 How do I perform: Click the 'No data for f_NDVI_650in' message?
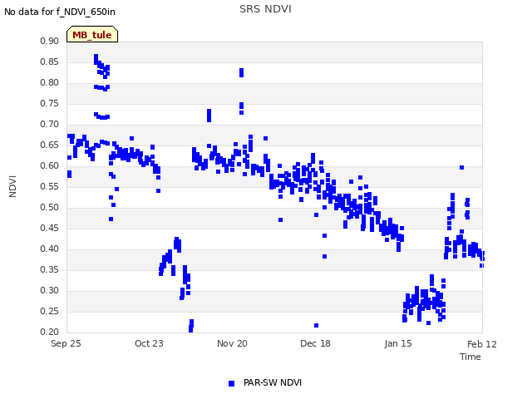[x=60, y=12]
